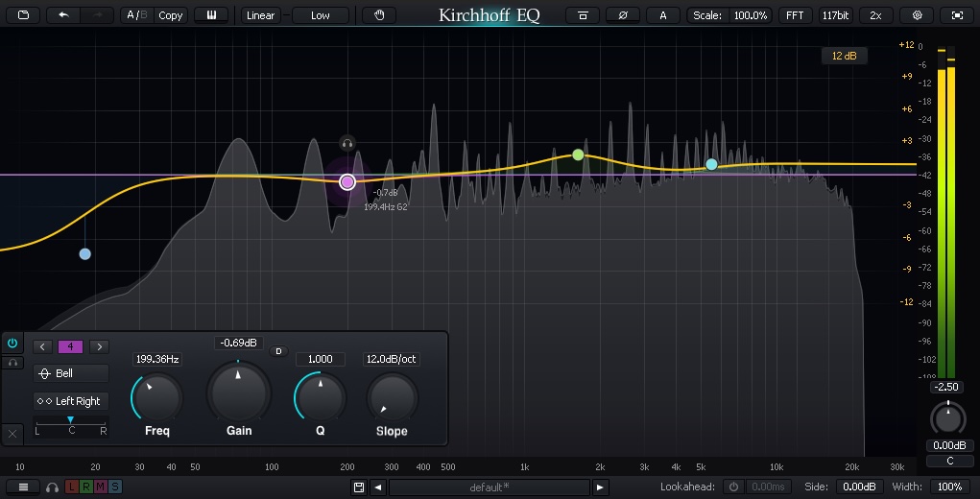The height and width of the screenshot is (499, 980).
Task: Click the 199.36Hz frequency field
Action: (157, 359)
